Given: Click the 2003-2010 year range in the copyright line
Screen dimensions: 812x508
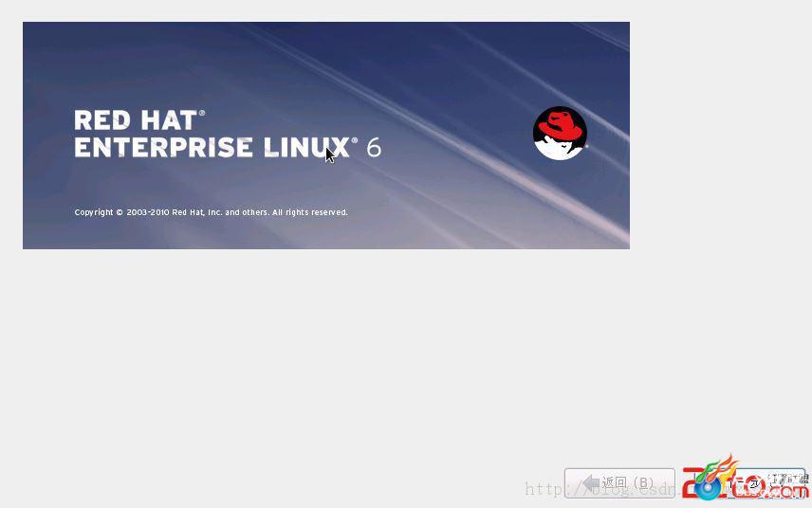Looking at the screenshot, I should (x=148, y=212).
